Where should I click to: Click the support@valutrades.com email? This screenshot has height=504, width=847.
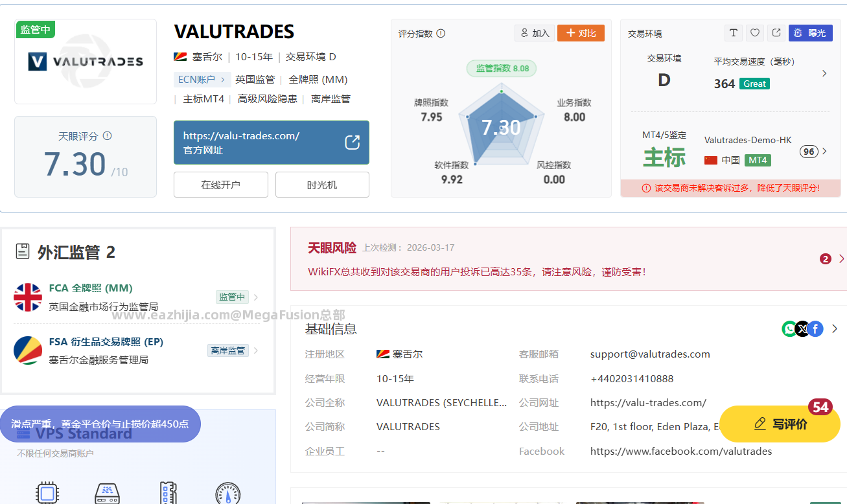pyautogui.click(x=650, y=354)
